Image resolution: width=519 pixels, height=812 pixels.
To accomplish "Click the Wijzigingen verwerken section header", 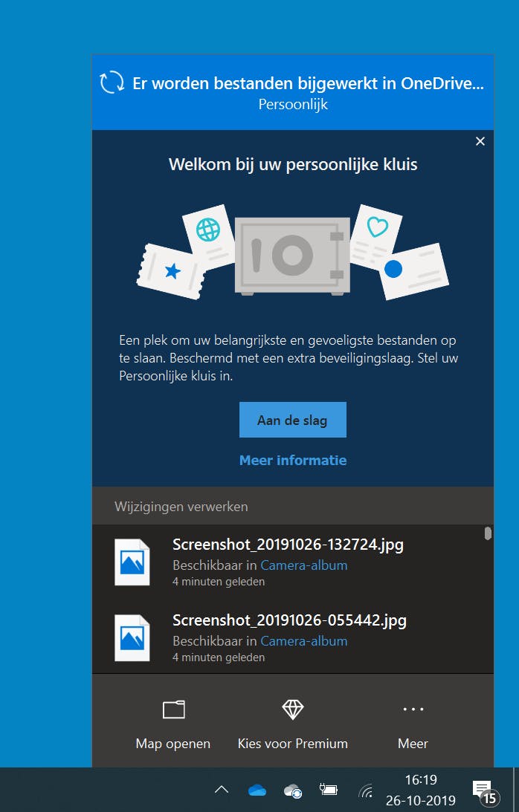I will [181, 506].
